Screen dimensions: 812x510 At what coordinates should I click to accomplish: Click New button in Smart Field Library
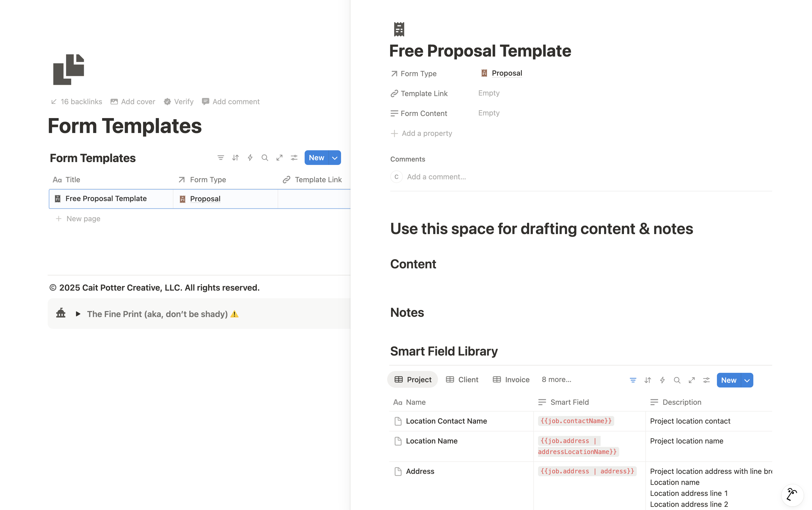(729, 380)
